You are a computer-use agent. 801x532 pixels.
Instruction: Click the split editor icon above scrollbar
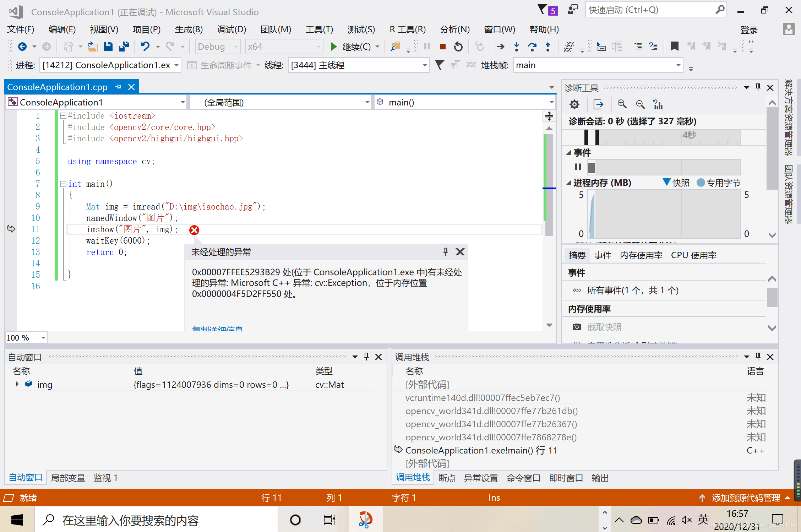click(x=549, y=116)
